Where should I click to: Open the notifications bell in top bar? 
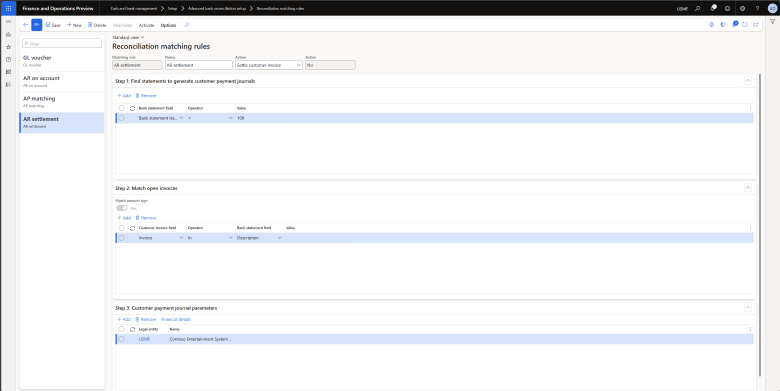point(713,8)
